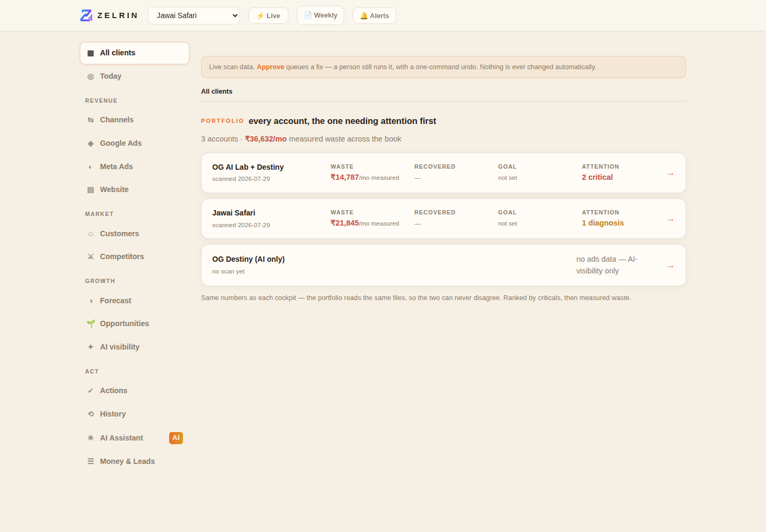This screenshot has height=532, width=766.
Task: Click the 2 critical attention status
Action: (x=597, y=177)
